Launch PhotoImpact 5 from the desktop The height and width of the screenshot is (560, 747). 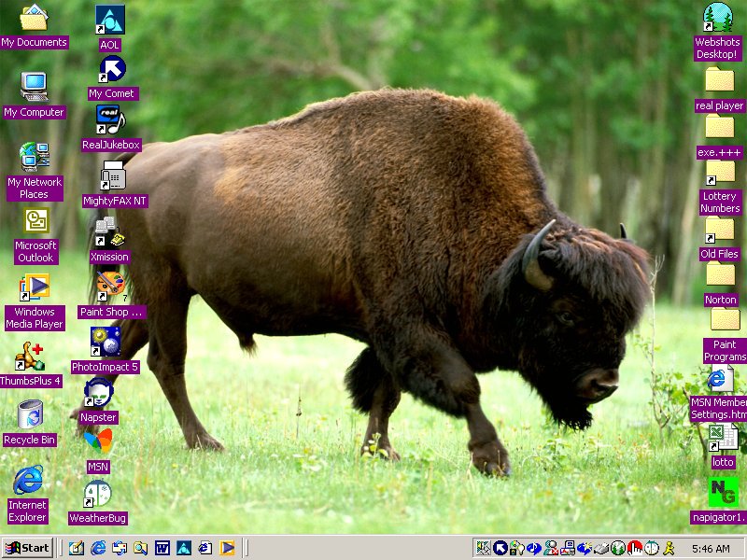click(105, 342)
